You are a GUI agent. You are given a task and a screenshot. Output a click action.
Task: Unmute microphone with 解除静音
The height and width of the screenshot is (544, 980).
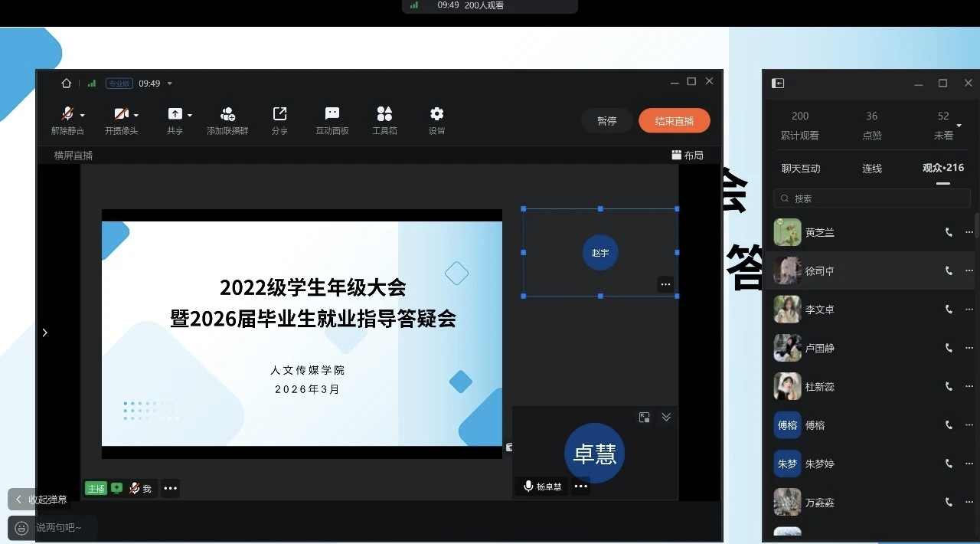(67, 115)
